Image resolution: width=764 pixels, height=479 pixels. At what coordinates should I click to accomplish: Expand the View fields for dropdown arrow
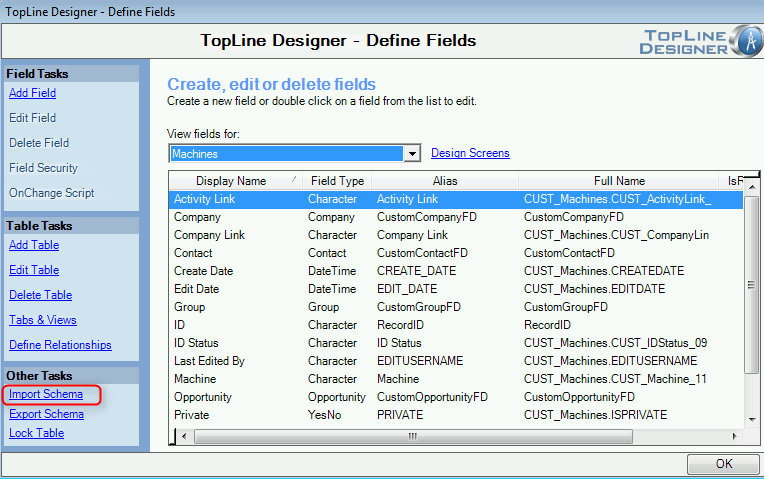(x=412, y=153)
